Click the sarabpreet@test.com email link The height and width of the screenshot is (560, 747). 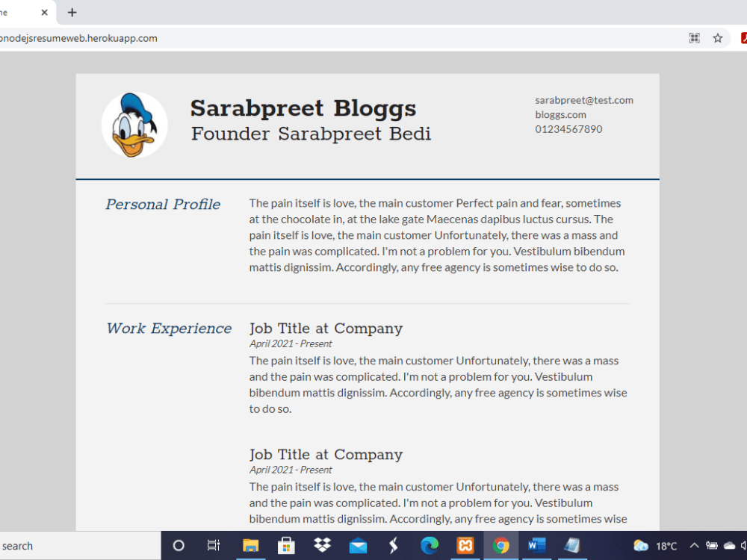(584, 100)
